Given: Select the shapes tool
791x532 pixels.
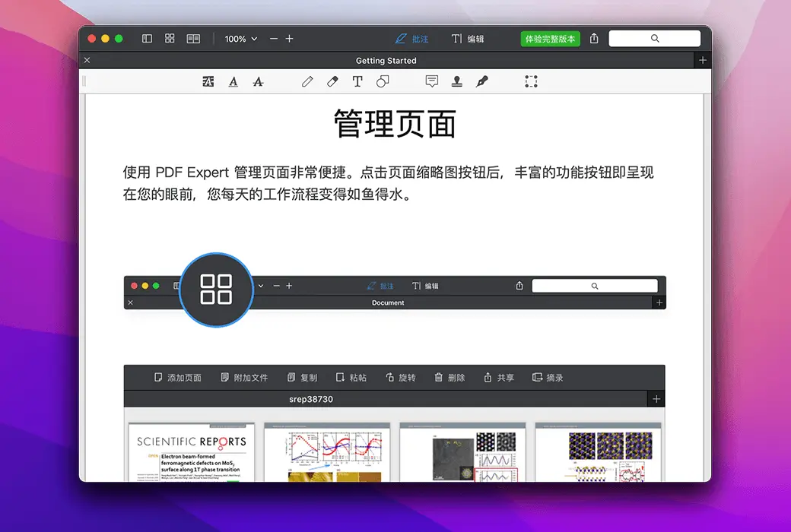Looking at the screenshot, I should (383, 81).
